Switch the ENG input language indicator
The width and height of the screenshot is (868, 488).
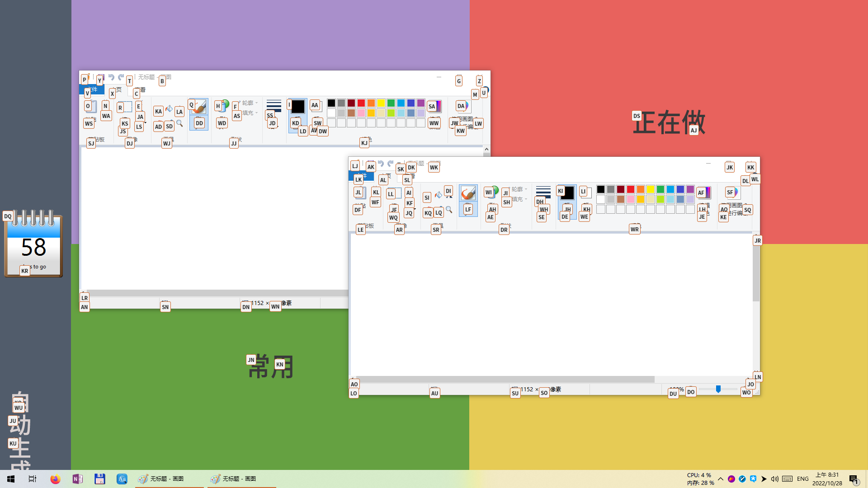802,479
